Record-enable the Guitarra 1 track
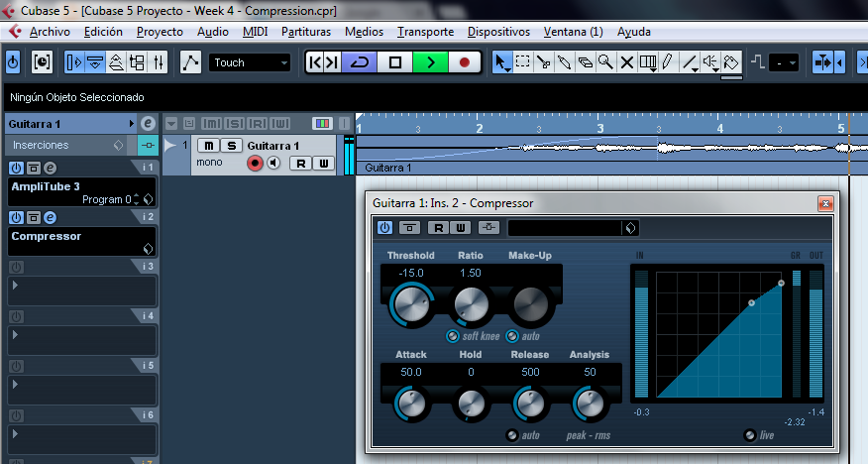Screen dimensions: 868x464 [x=255, y=163]
